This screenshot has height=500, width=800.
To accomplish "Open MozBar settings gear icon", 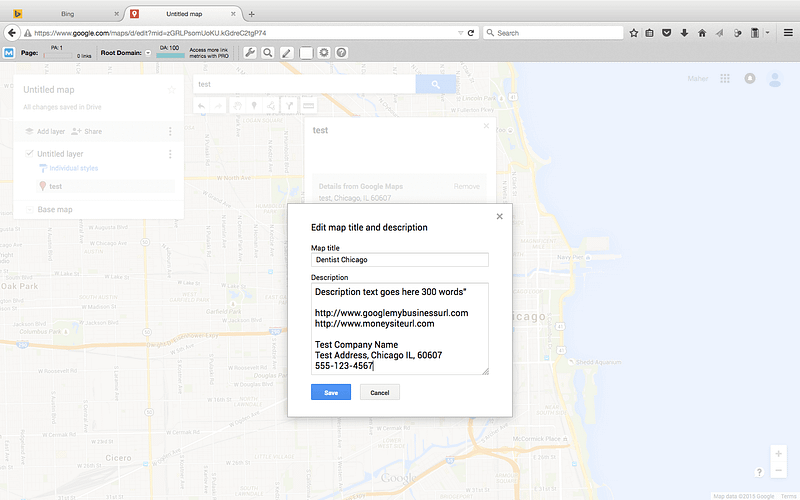I will (324, 53).
